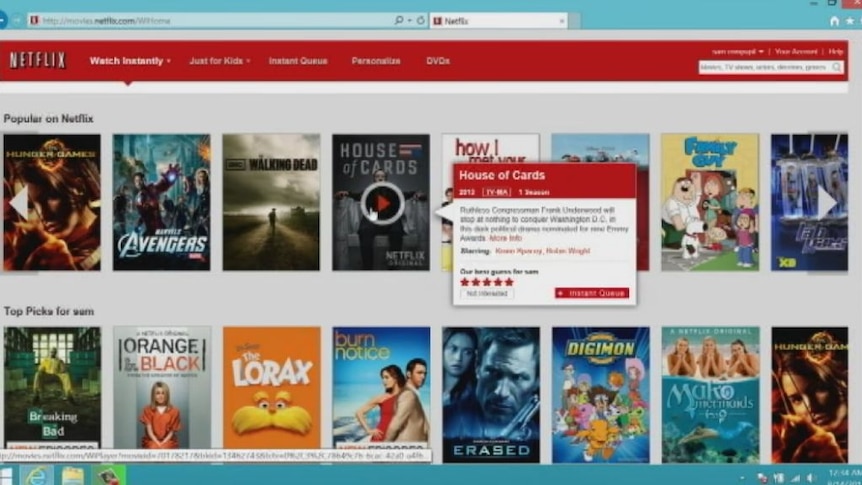The height and width of the screenshot is (485, 862).
Task: Open Digimon poster
Action: pos(601,395)
